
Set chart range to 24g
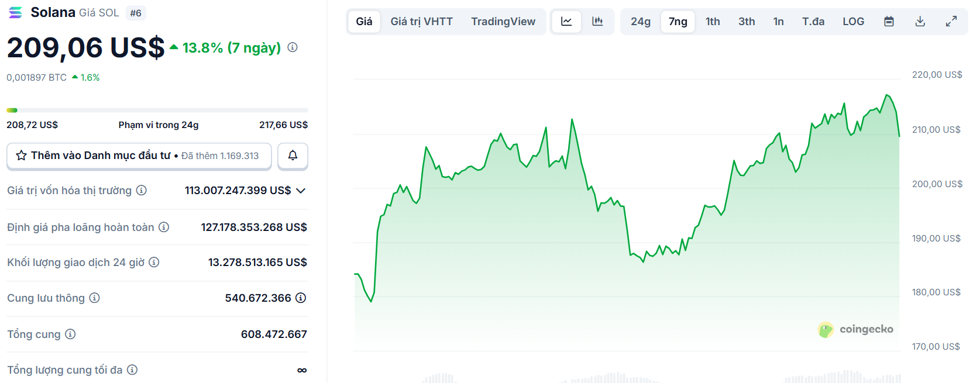coord(641,22)
